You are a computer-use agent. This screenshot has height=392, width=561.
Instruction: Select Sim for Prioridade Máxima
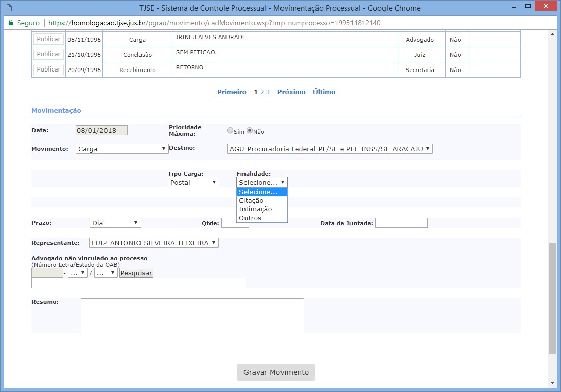pyautogui.click(x=230, y=131)
